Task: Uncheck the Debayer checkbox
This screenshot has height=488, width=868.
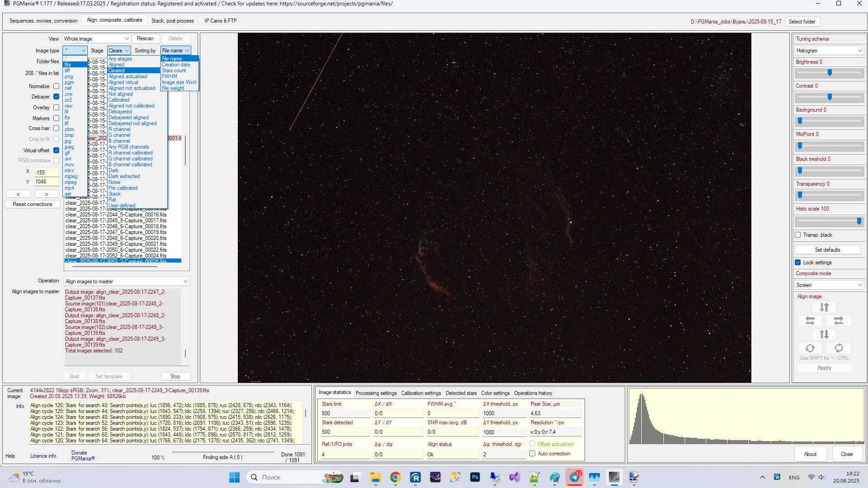Action: click(56, 97)
